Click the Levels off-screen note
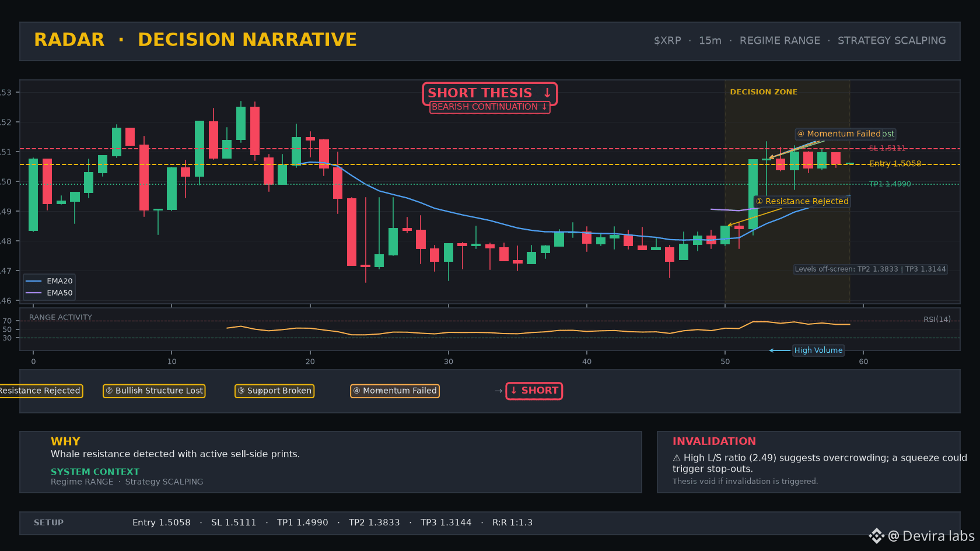 click(x=870, y=269)
